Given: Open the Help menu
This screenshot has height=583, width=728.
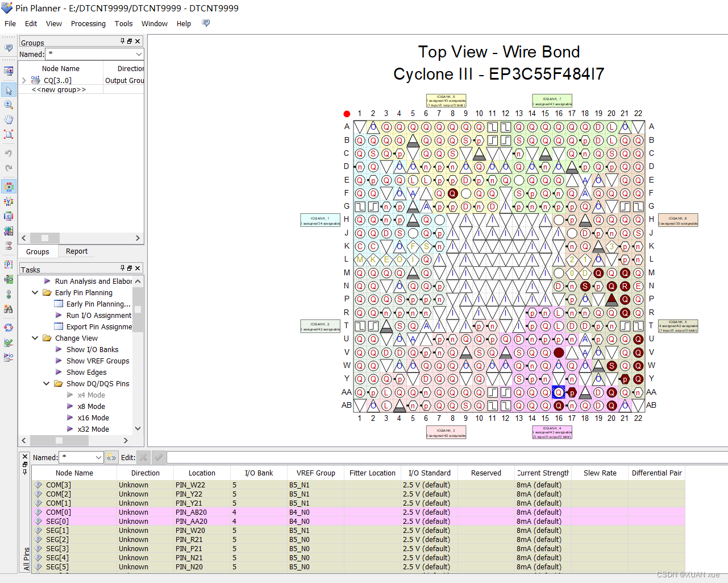Looking at the screenshot, I should (184, 23).
